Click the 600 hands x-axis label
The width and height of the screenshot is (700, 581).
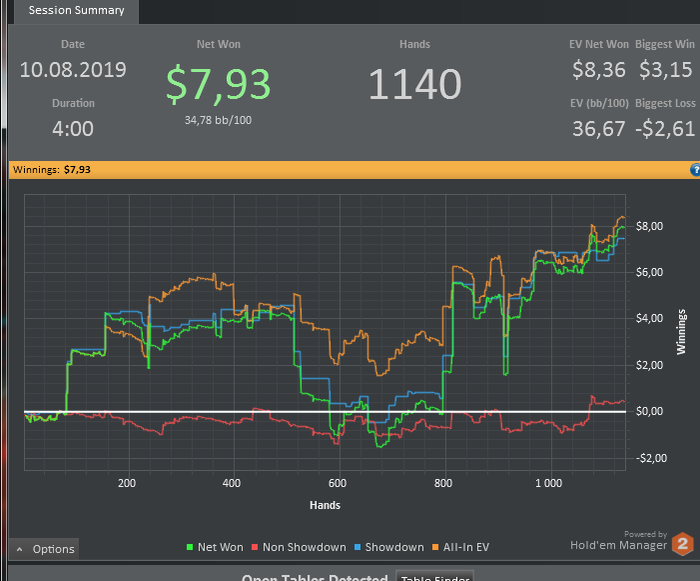coord(338,483)
